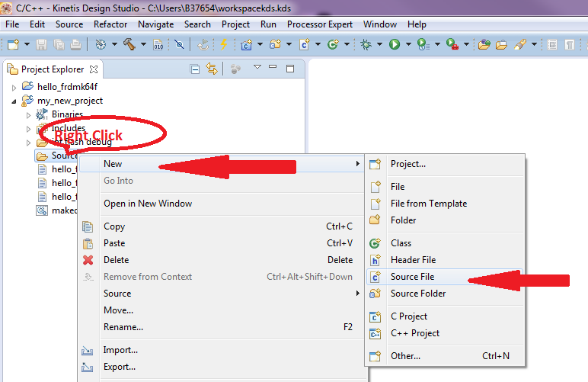Click the New Class toolbar icon

point(333,45)
